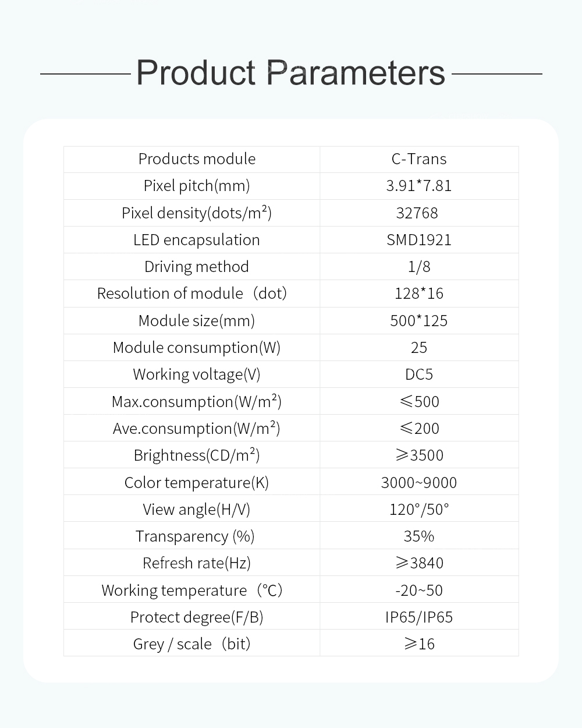This screenshot has width=582, height=728.
Task: Select the Driving method value 1/8
Action: click(419, 267)
